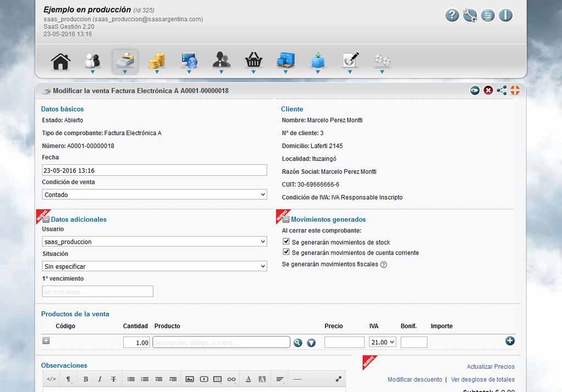Image resolution: width=562 pixels, height=392 pixels.
Task: Click the Precio input field
Action: pos(344,342)
